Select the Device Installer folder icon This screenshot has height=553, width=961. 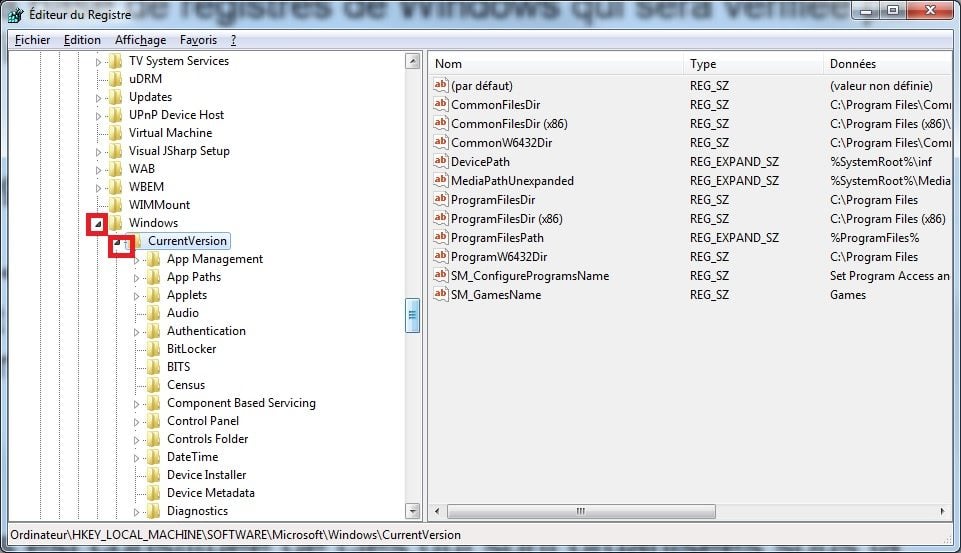click(x=154, y=475)
